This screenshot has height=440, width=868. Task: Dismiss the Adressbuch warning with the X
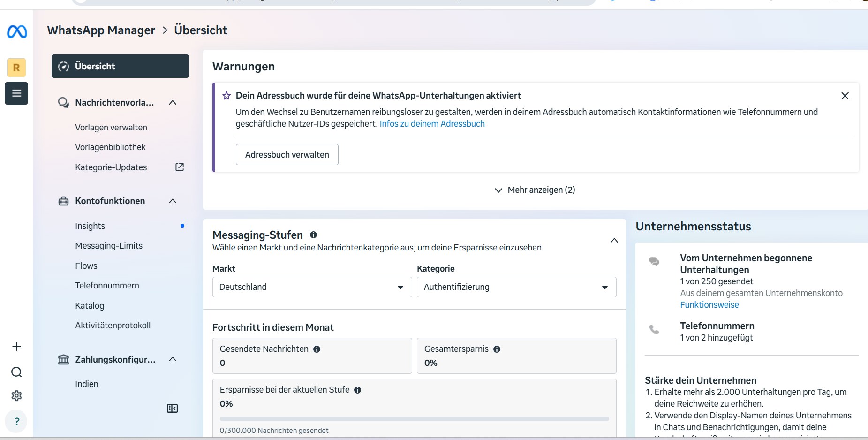tap(845, 96)
